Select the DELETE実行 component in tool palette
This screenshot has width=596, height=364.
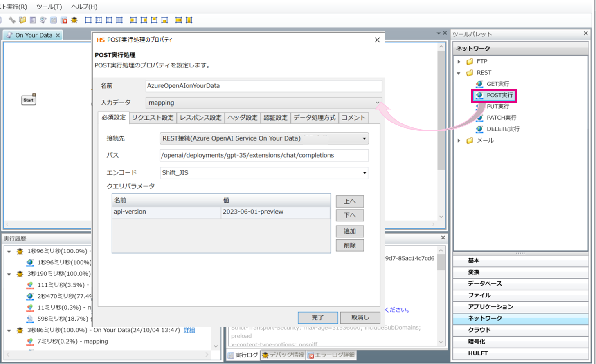(x=498, y=129)
